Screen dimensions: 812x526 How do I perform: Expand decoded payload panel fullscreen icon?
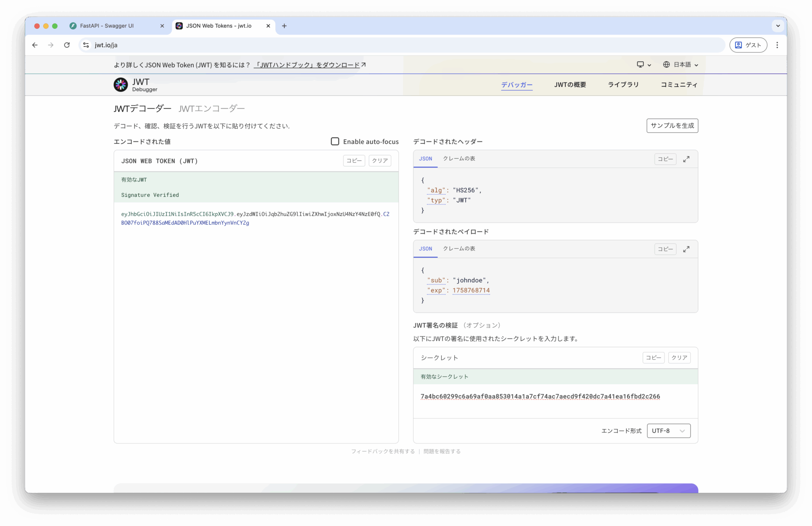point(686,249)
